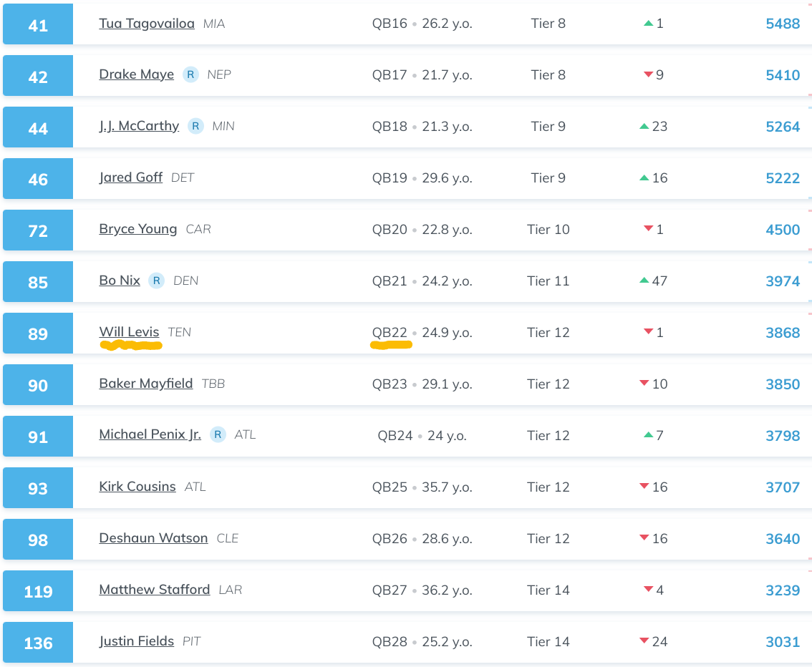Viewport: 812px width, 667px height.
Task: Open Will Levis player link
Action: 129,331
